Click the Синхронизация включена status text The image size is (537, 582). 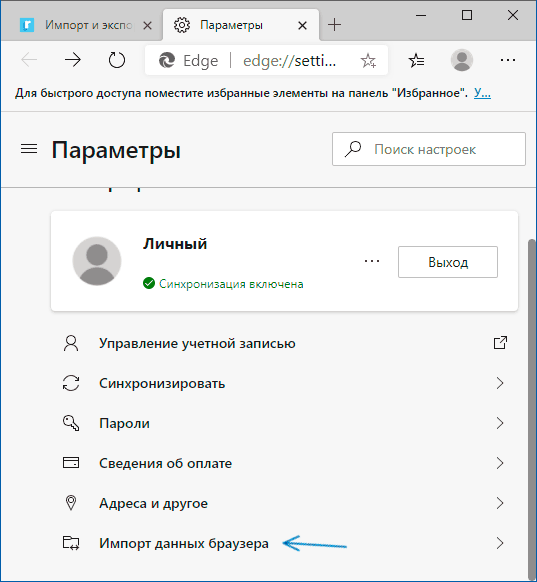click(x=231, y=284)
